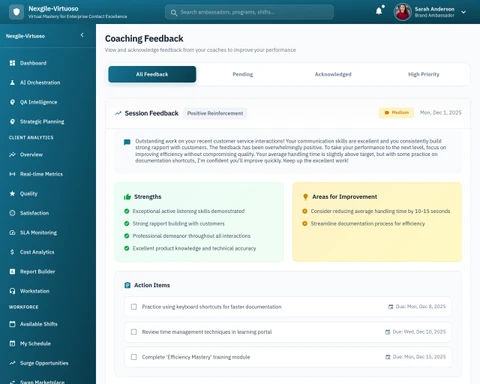Click the Dashboard sidebar icon
The image size is (480, 384).
(12, 63)
